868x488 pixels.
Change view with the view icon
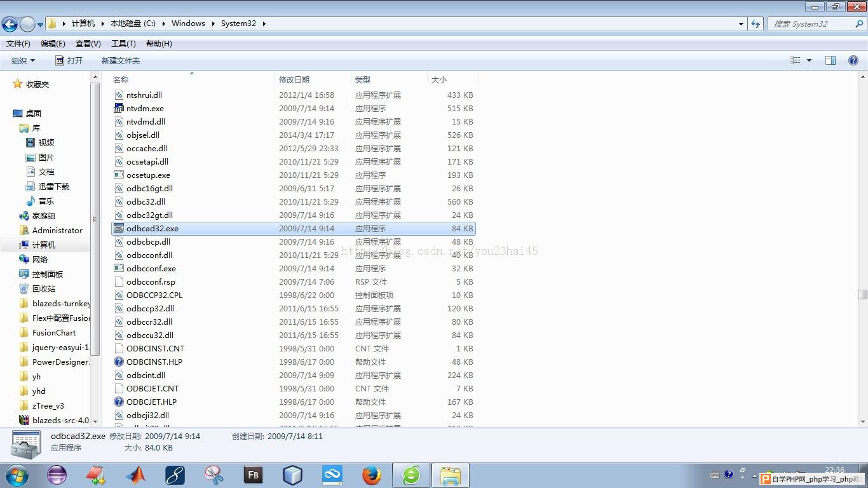795,60
